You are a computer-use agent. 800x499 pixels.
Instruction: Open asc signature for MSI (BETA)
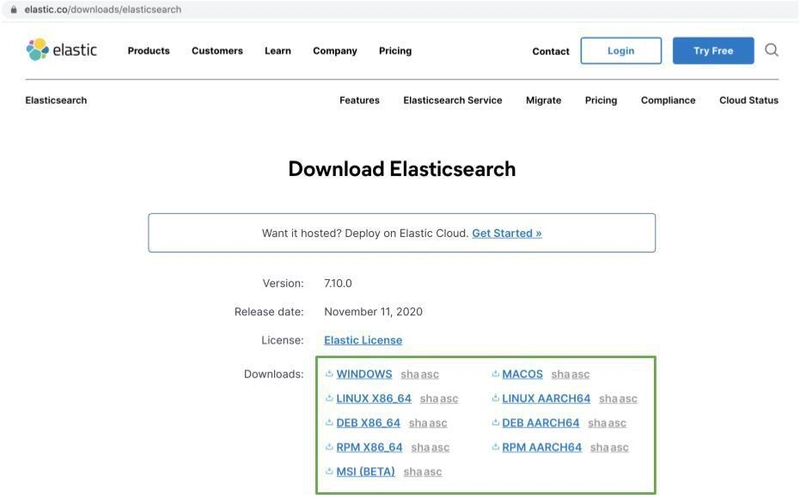433,472
